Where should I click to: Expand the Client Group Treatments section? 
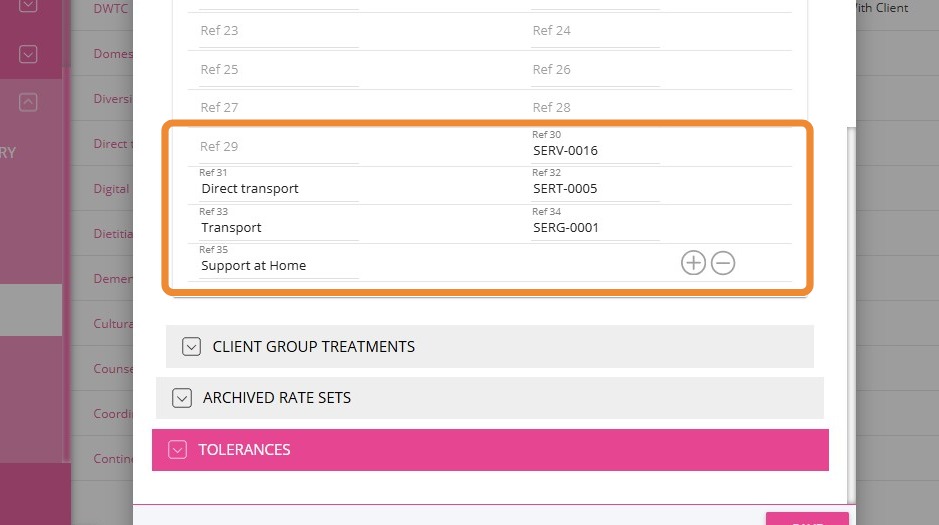192,347
